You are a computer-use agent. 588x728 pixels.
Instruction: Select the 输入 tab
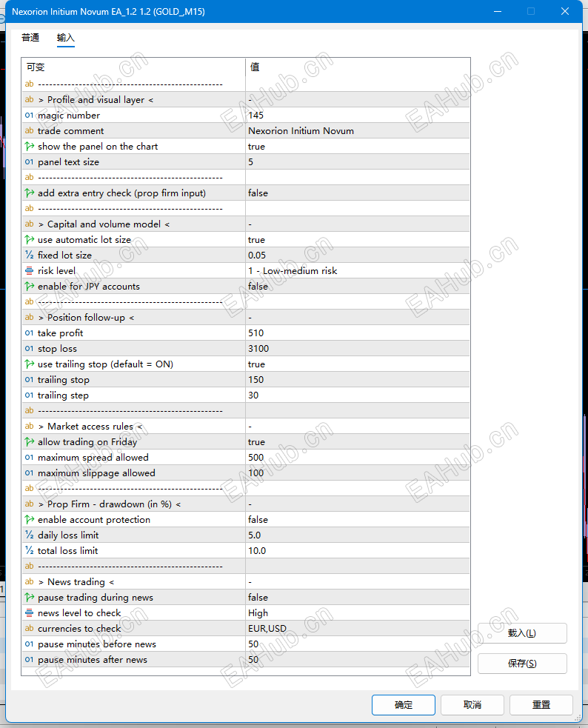[x=65, y=38]
